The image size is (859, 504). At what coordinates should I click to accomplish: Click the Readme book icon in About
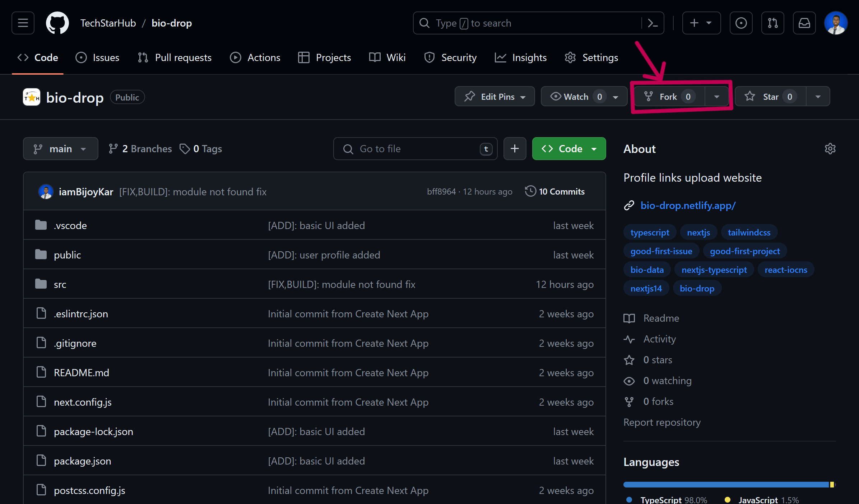(x=629, y=318)
